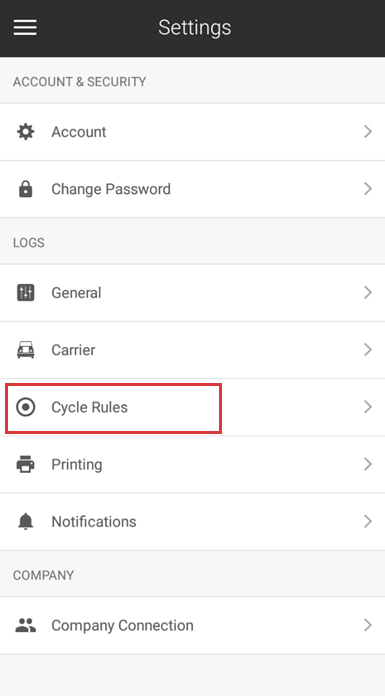
Task: Click the chevron on Cycle Rules row
Action: 368,407
